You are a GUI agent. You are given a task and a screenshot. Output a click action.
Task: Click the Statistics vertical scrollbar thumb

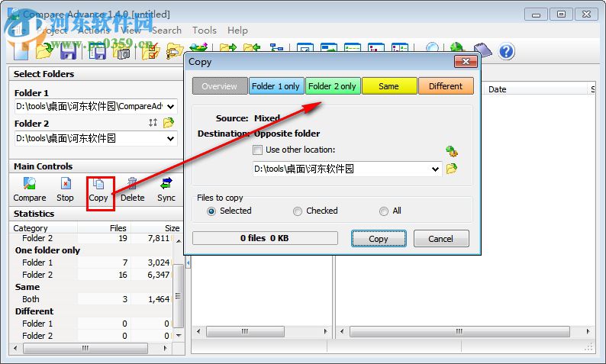(178, 295)
